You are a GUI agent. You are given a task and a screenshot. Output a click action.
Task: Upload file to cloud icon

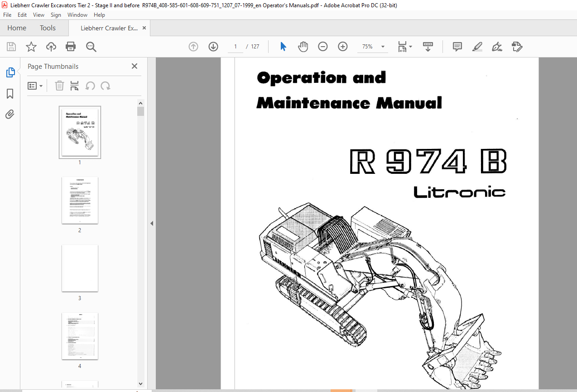click(51, 47)
